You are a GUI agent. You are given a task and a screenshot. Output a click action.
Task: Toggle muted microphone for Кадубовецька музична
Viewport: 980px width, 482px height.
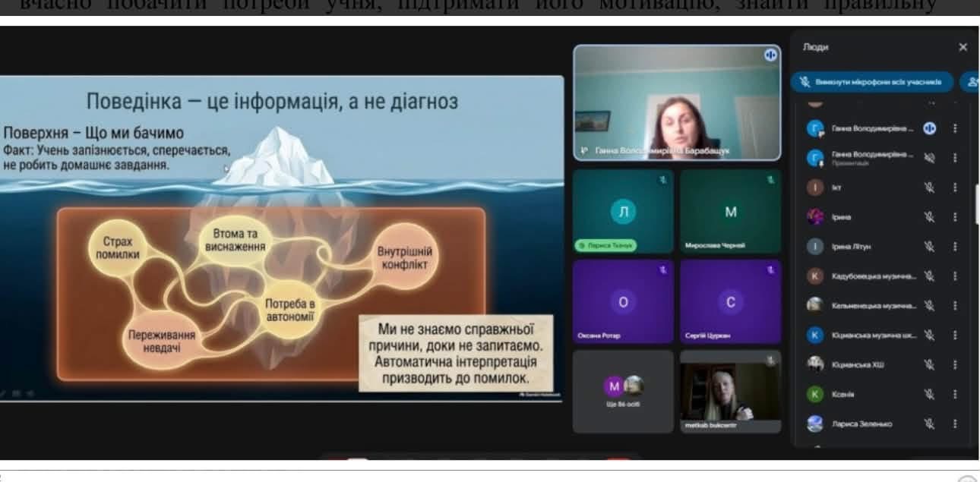[x=929, y=276]
